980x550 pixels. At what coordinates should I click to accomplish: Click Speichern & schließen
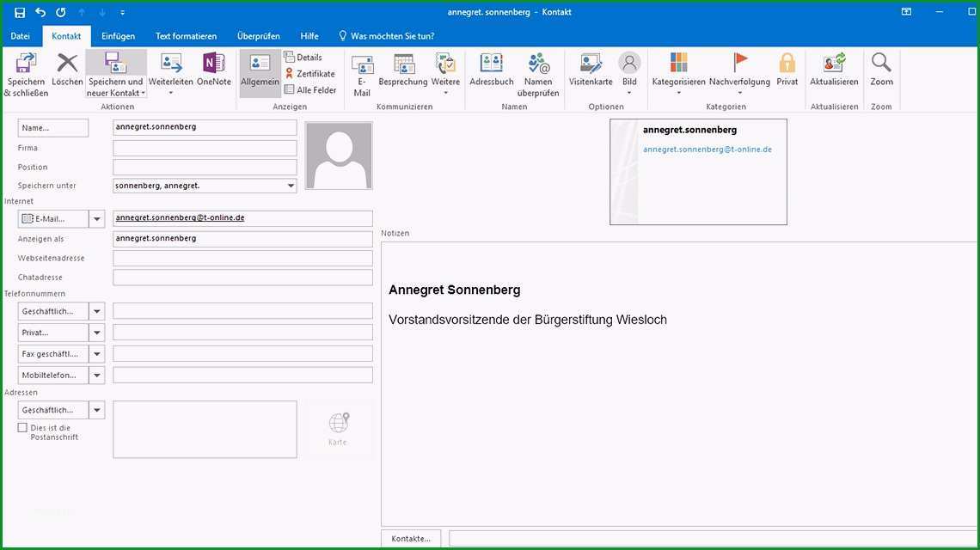[x=27, y=75]
